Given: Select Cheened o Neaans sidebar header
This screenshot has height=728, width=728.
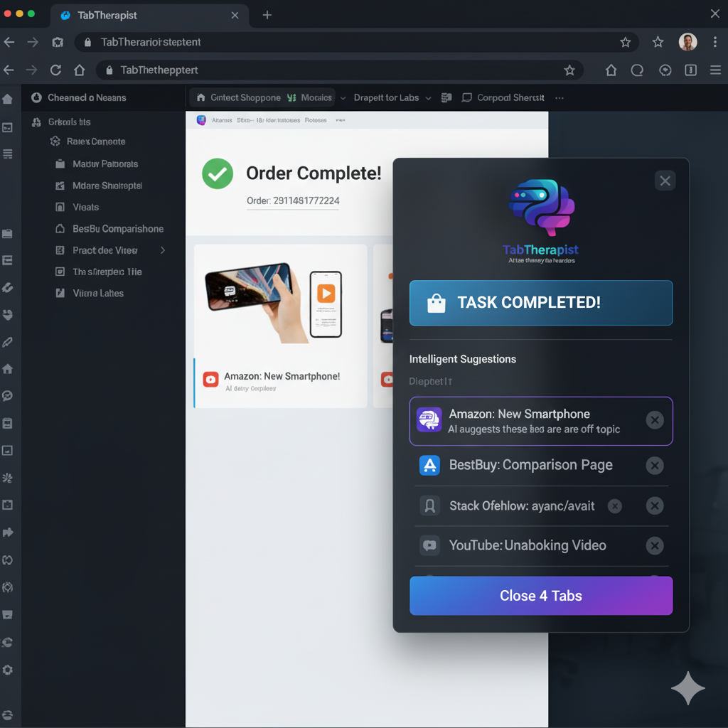Looking at the screenshot, I should (x=79, y=98).
